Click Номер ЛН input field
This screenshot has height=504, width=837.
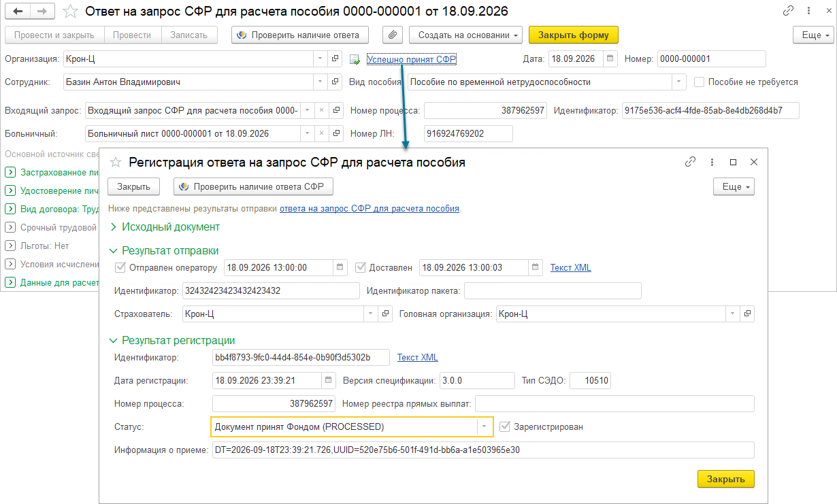(468, 133)
